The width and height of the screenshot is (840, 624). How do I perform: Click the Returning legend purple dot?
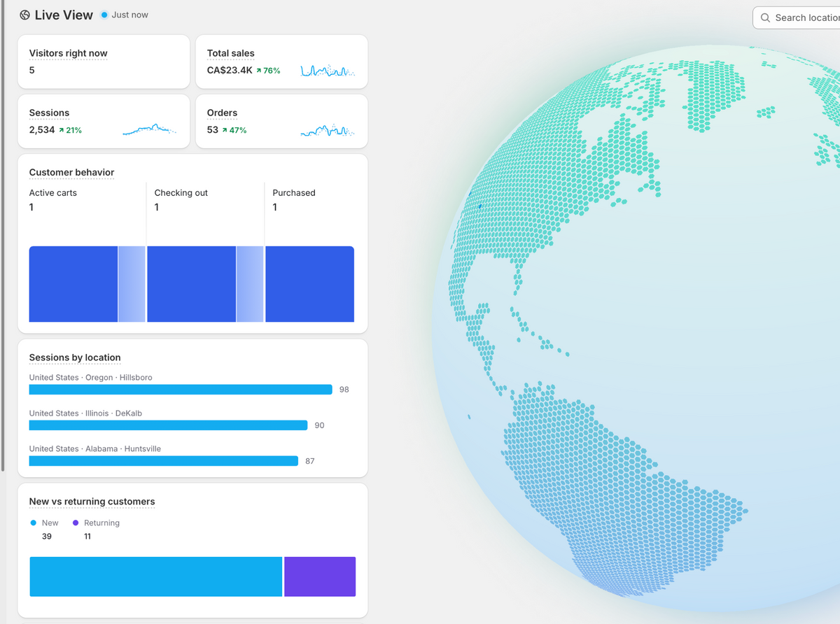click(75, 523)
